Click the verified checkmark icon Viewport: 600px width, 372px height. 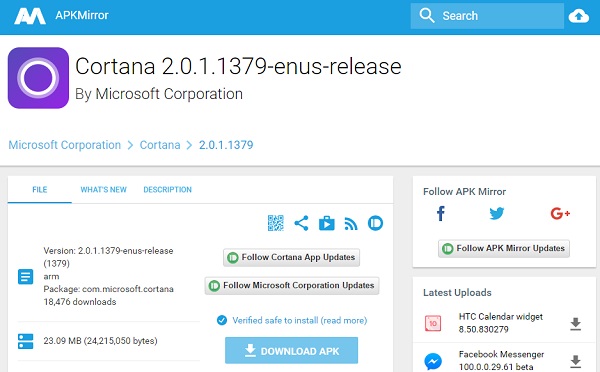coord(222,320)
